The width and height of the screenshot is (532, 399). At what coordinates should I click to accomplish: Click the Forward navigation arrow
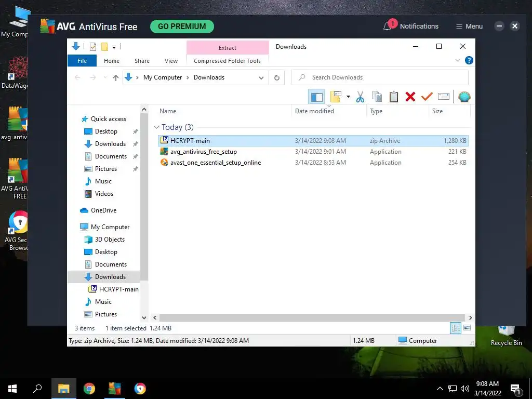pyautogui.click(x=92, y=78)
